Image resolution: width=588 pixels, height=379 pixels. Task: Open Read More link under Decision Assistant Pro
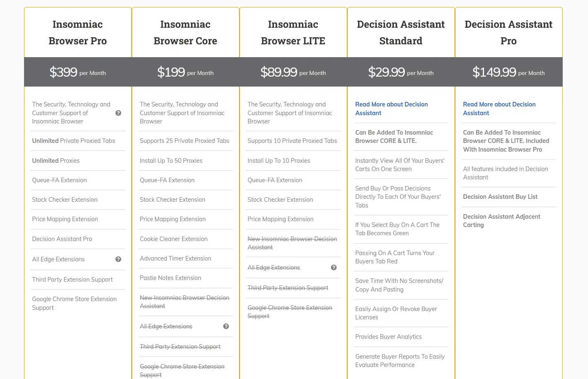click(x=499, y=109)
